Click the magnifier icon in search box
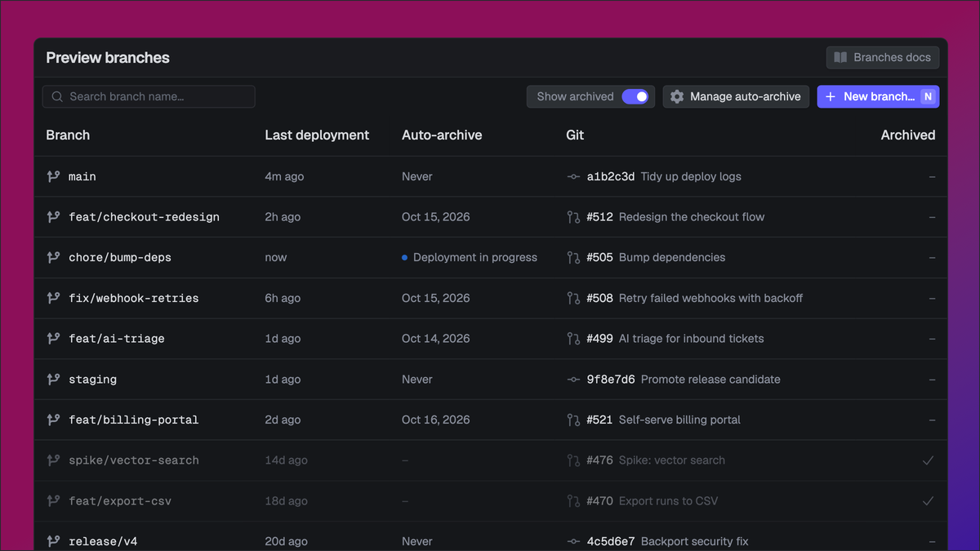This screenshot has height=551, width=980. (x=57, y=96)
